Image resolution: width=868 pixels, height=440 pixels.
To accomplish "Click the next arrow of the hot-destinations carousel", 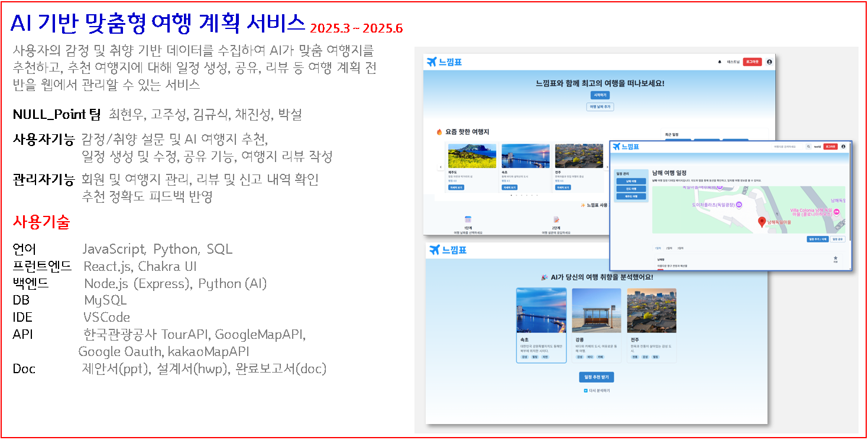I will [x=607, y=167].
